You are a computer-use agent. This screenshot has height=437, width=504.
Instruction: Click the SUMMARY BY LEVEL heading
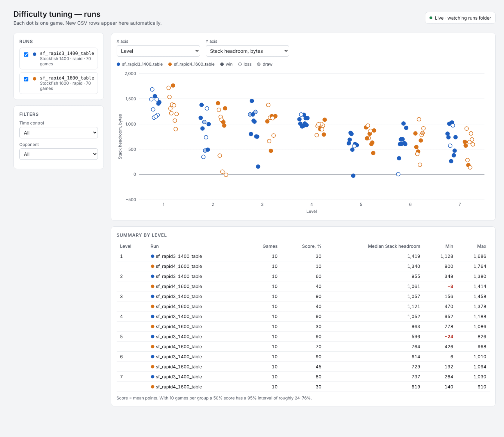tap(142, 235)
